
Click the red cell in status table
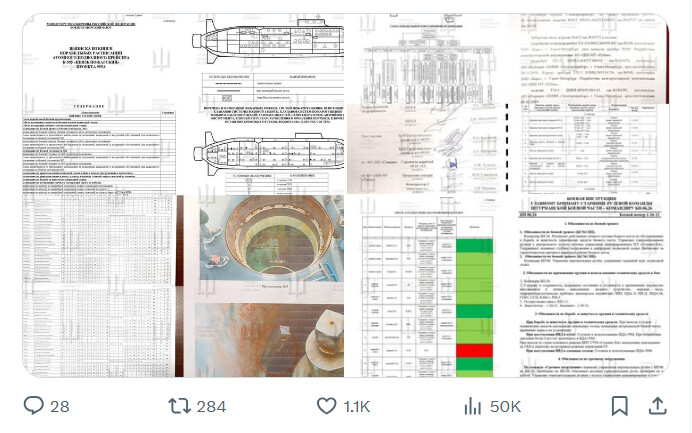[x=474, y=350]
